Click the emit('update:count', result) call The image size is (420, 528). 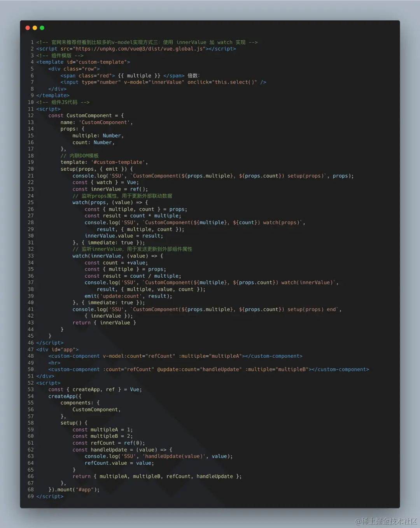[x=128, y=296]
